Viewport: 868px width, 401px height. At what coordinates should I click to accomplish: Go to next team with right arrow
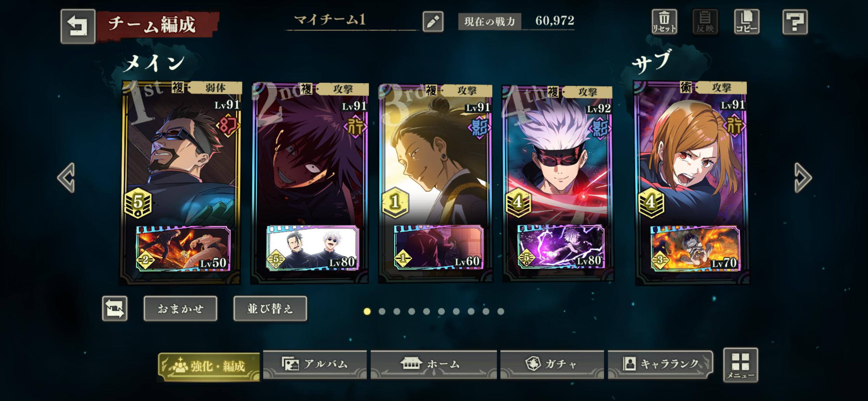pos(803,178)
